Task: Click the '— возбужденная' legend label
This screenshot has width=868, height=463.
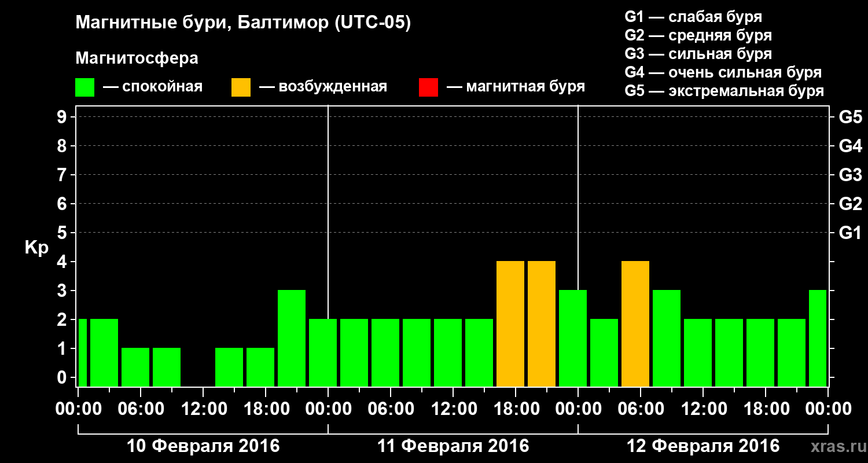Action: 323,87
